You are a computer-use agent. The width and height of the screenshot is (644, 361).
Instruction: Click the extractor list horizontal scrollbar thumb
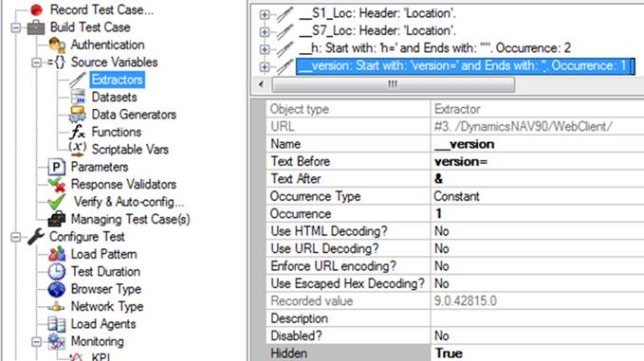393,84
